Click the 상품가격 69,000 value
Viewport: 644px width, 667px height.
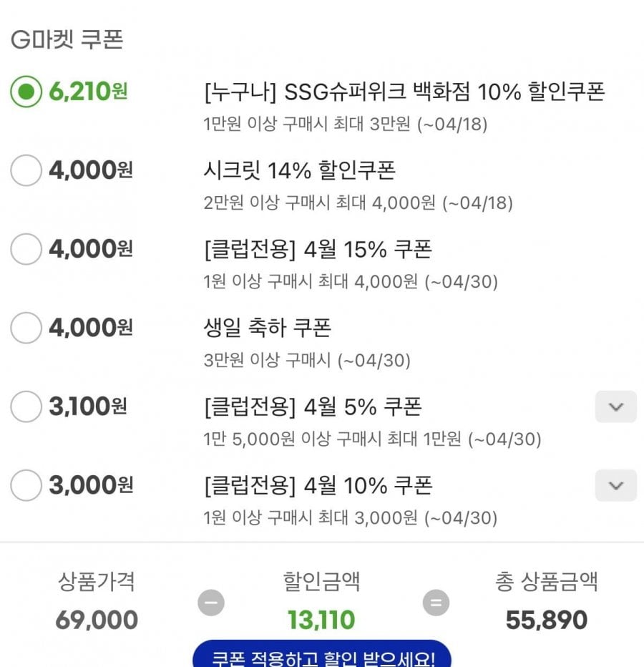(97, 620)
